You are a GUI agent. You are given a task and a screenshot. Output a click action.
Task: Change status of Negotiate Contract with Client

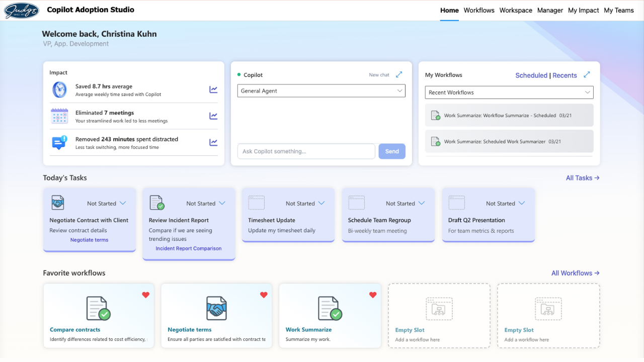[106, 204]
